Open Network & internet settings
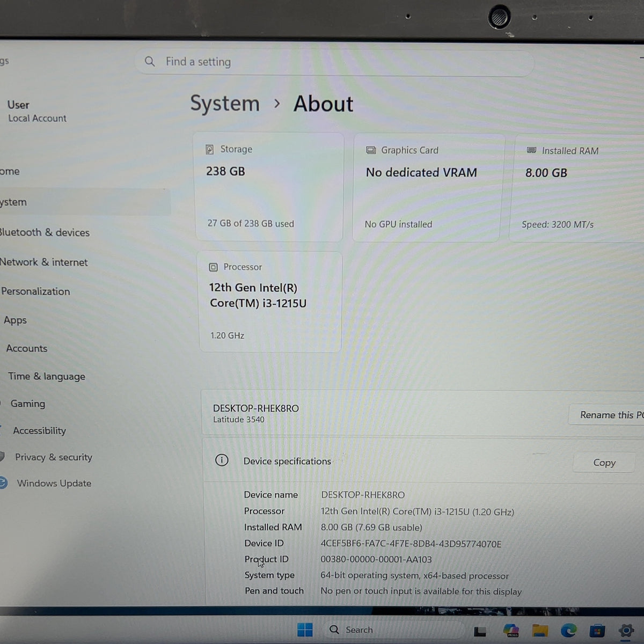The image size is (644, 644). [x=44, y=262]
